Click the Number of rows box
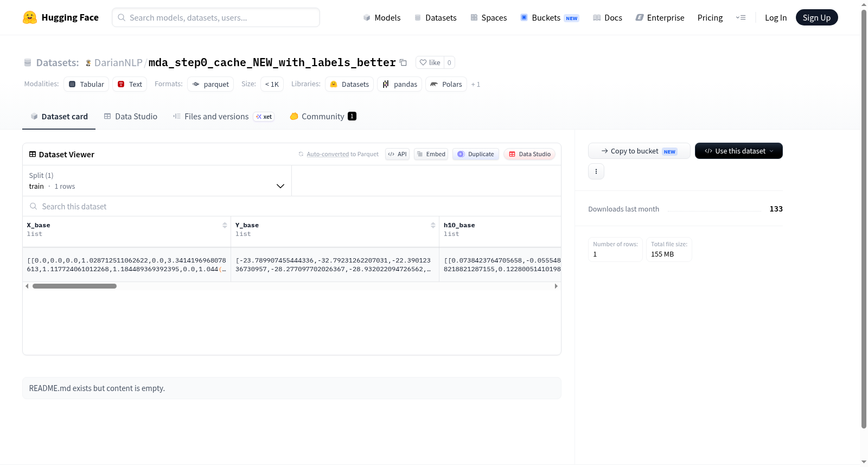 615,250
